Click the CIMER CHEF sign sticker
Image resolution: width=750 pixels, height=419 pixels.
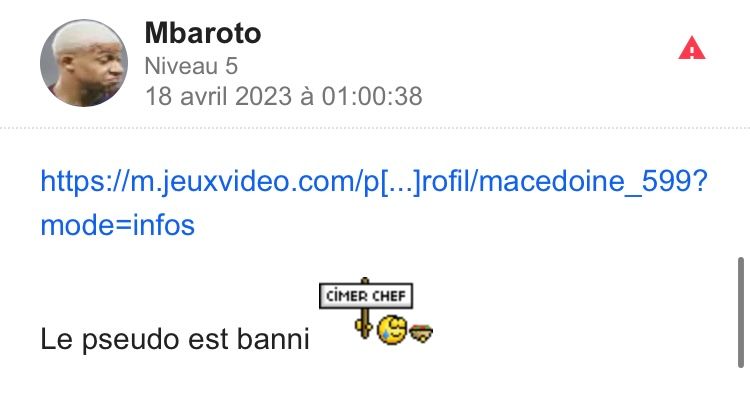(366, 295)
